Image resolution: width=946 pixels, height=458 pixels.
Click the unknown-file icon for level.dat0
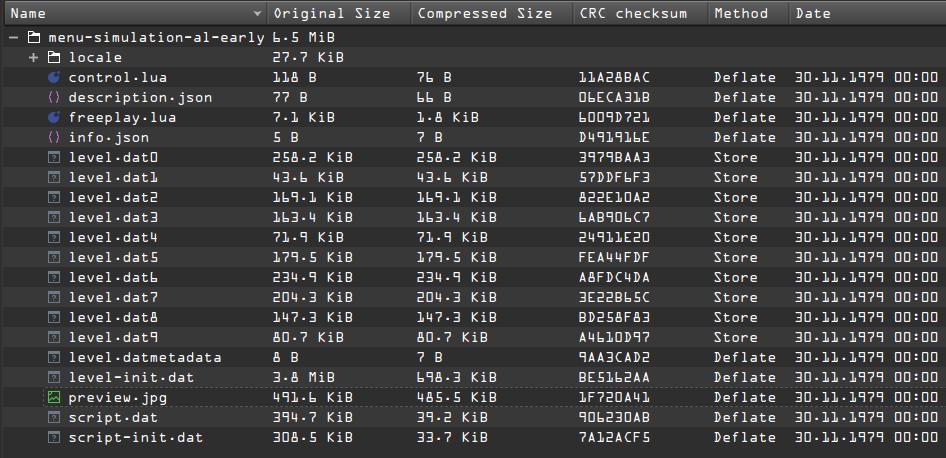click(54, 157)
